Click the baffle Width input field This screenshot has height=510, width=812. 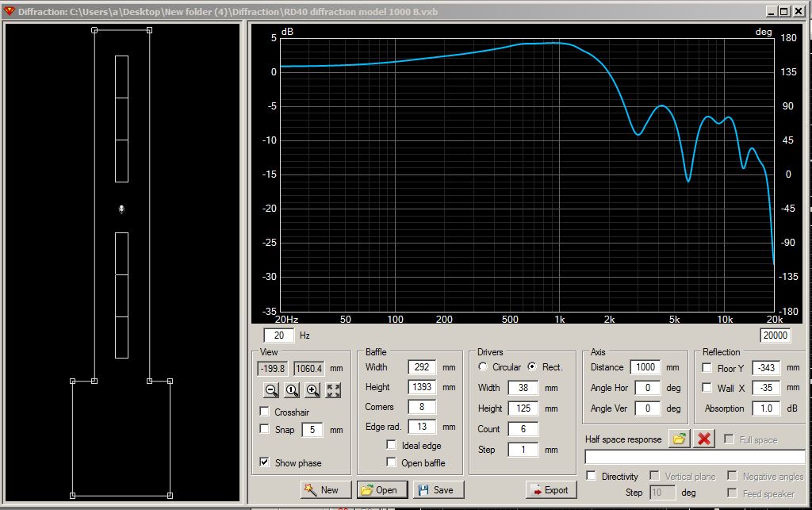point(422,367)
